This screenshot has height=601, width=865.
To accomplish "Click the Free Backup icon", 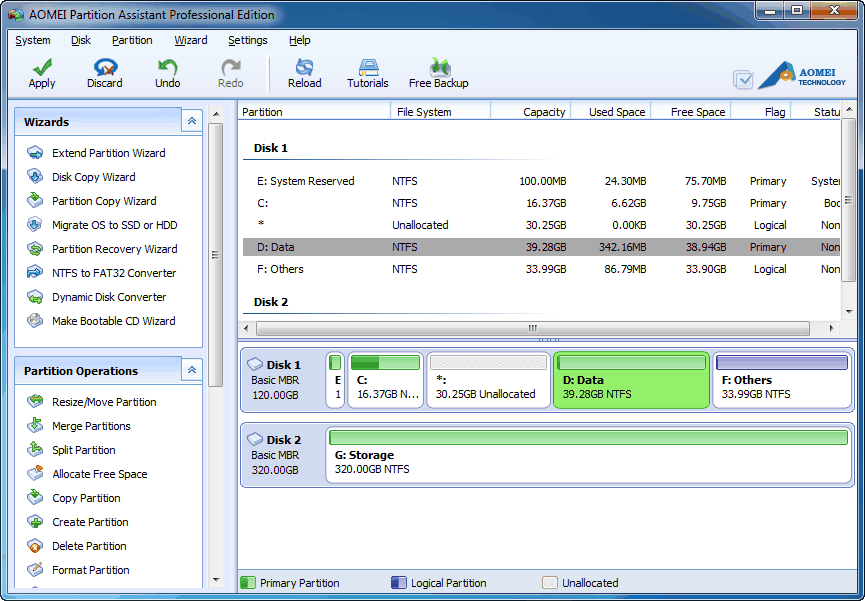I will tap(439, 67).
